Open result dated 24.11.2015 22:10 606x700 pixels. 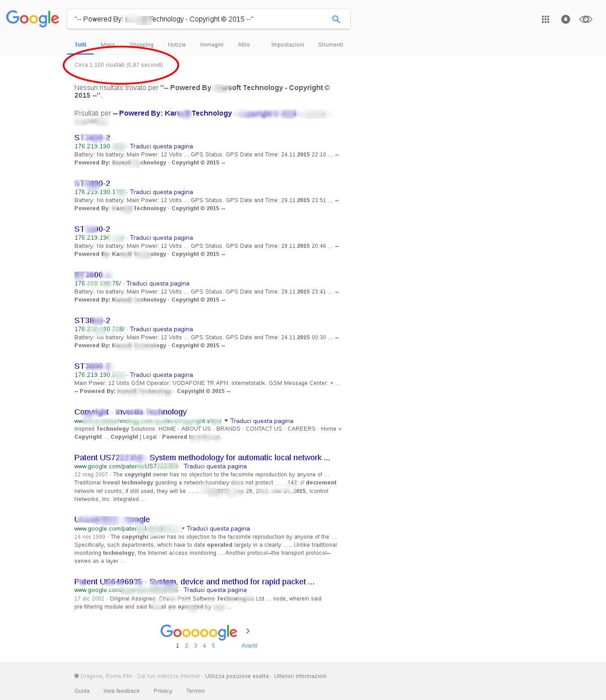[92, 138]
